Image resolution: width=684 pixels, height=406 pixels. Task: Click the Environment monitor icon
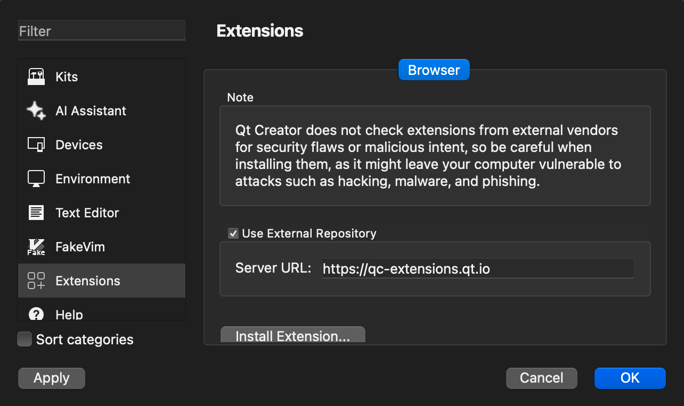[x=36, y=179]
